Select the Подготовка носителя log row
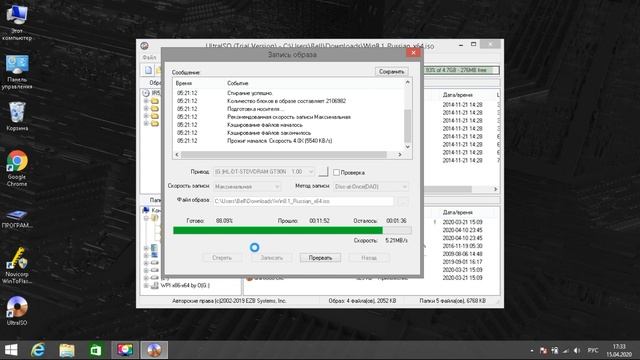The width and height of the screenshot is (640, 360). point(288,109)
